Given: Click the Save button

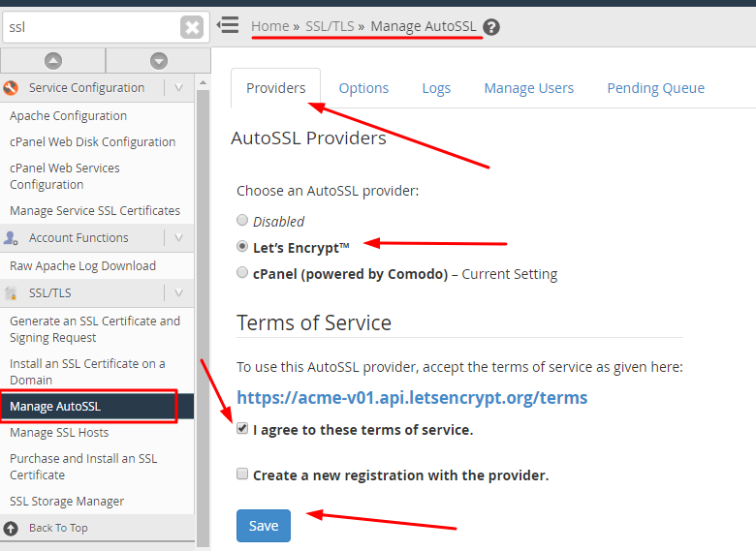Looking at the screenshot, I should [264, 526].
